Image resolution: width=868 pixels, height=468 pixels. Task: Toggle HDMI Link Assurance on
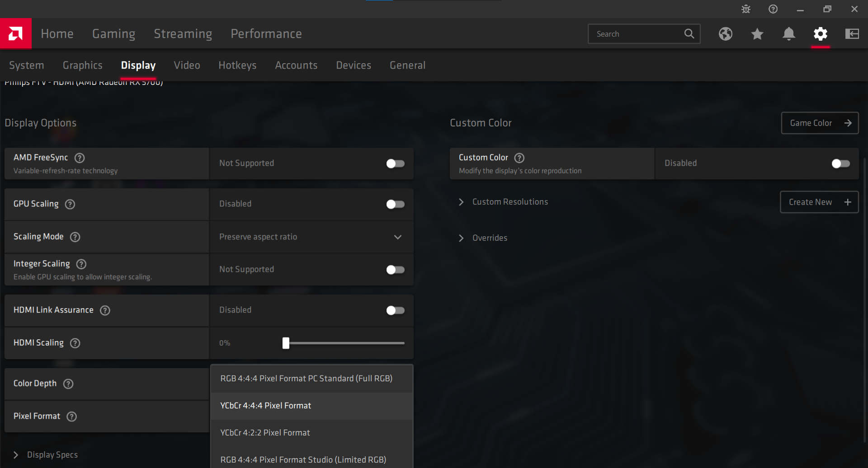(395, 310)
